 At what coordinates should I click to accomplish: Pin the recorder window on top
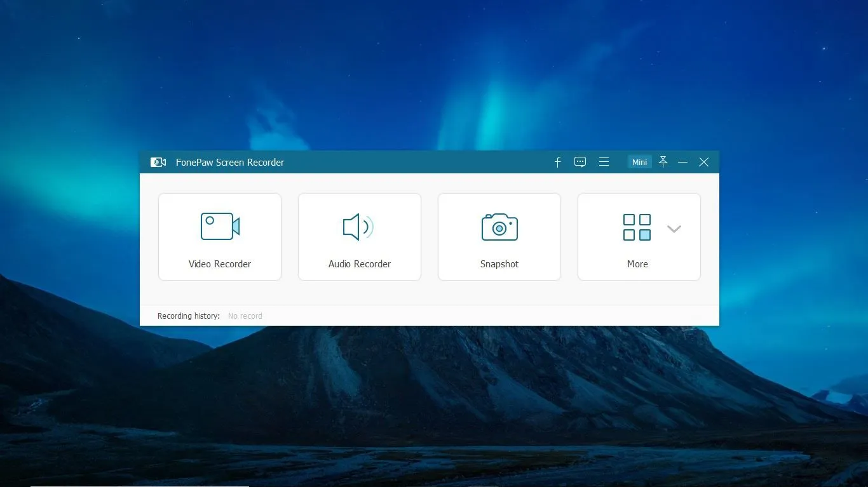[x=663, y=162]
